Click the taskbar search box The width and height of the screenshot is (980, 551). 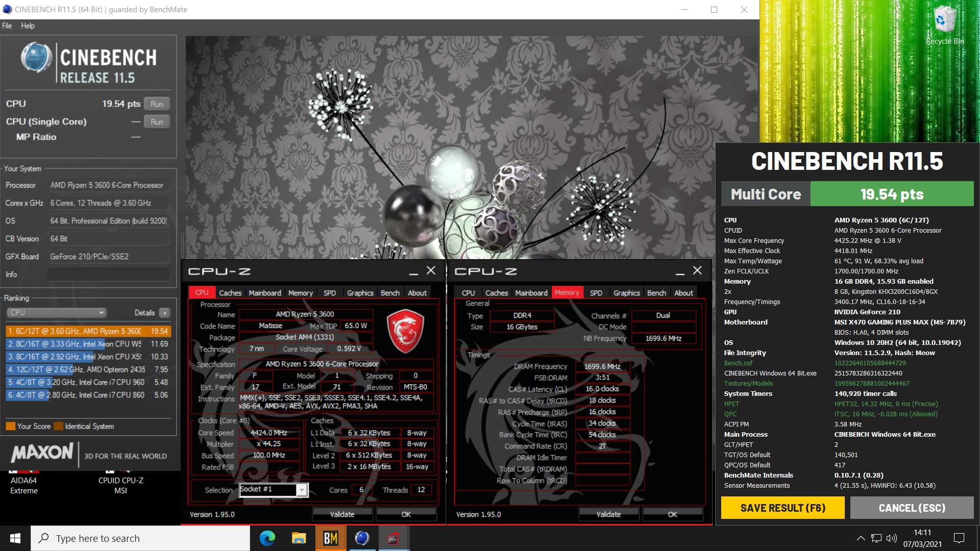tap(140, 538)
